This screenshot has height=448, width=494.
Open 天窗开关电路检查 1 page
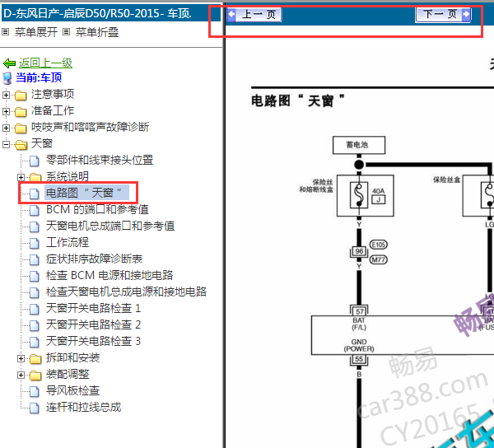click(x=93, y=308)
